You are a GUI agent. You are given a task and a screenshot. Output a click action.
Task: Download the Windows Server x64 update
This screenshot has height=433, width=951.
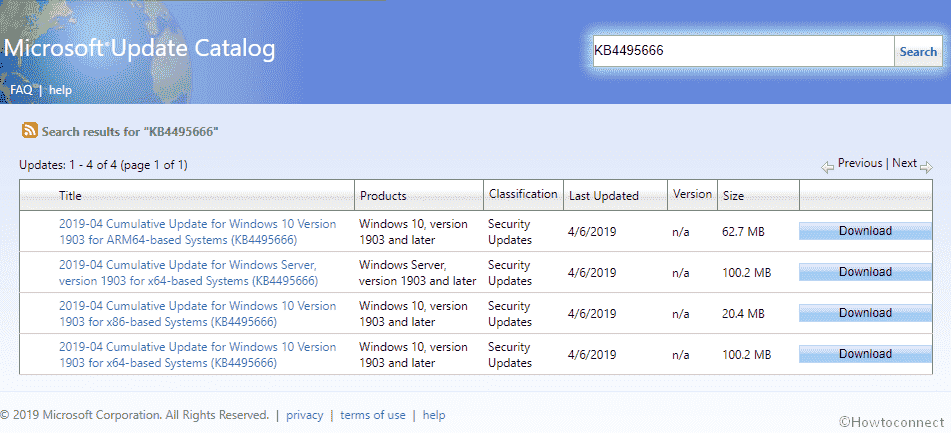pyautogui.click(x=865, y=272)
